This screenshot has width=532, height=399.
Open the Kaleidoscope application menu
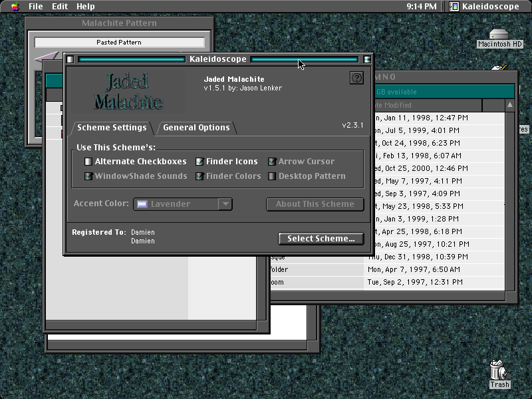[485, 6]
